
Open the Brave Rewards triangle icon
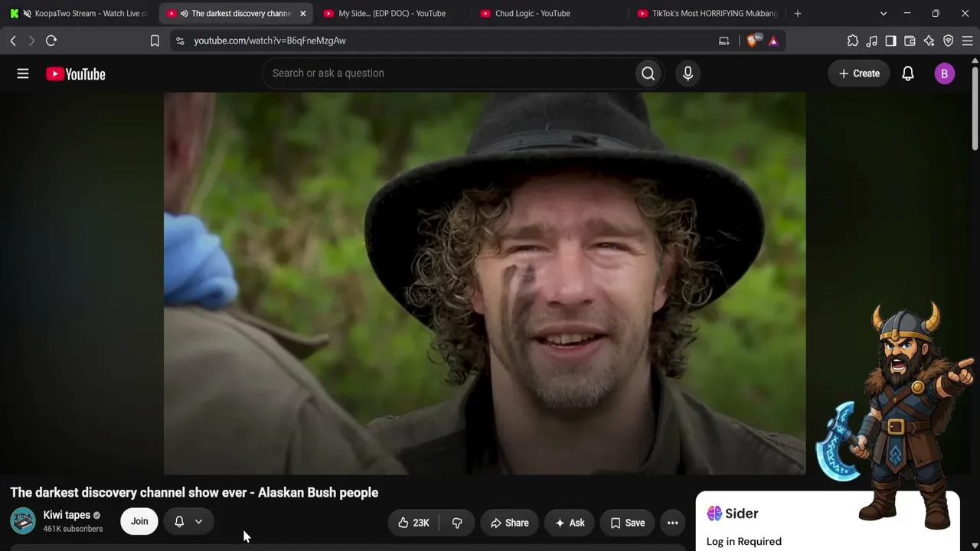[x=773, y=41]
